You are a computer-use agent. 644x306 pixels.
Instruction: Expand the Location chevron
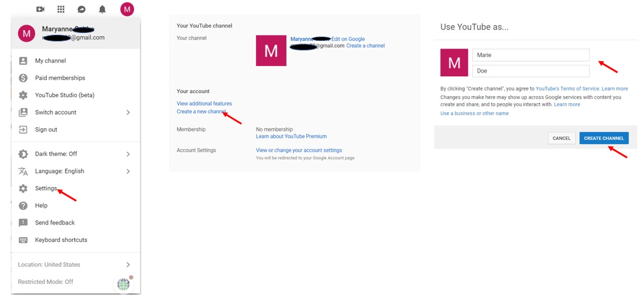tap(128, 265)
